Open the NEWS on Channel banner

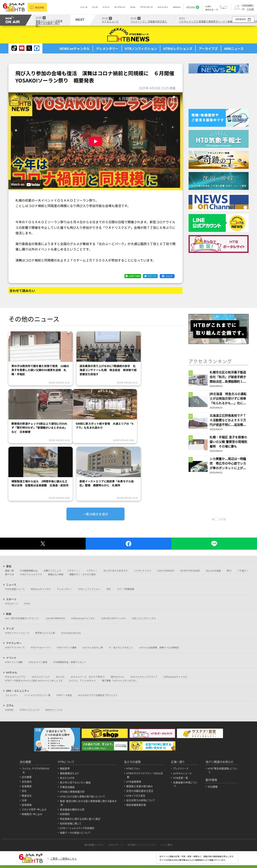218,202
